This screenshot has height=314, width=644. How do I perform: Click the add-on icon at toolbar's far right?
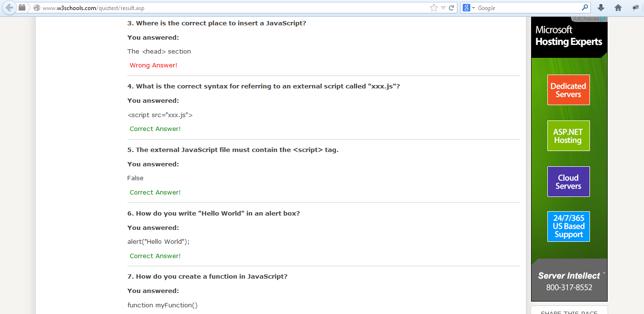pos(635,8)
